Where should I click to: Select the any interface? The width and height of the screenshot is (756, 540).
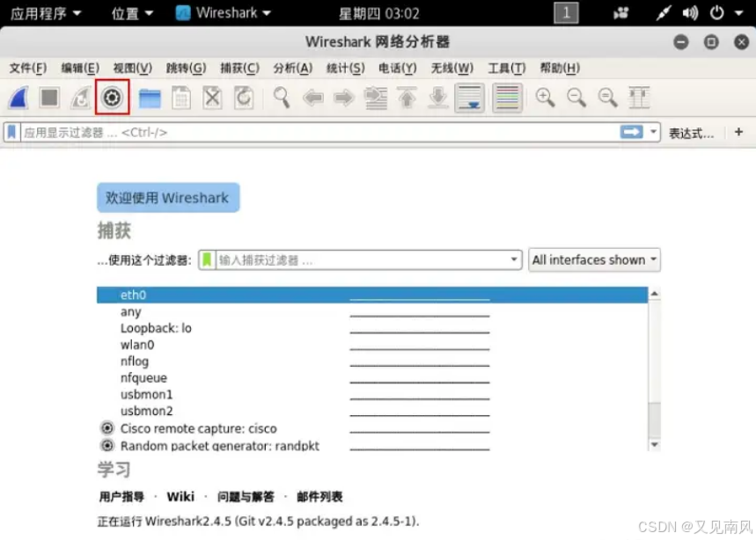click(x=371, y=311)
